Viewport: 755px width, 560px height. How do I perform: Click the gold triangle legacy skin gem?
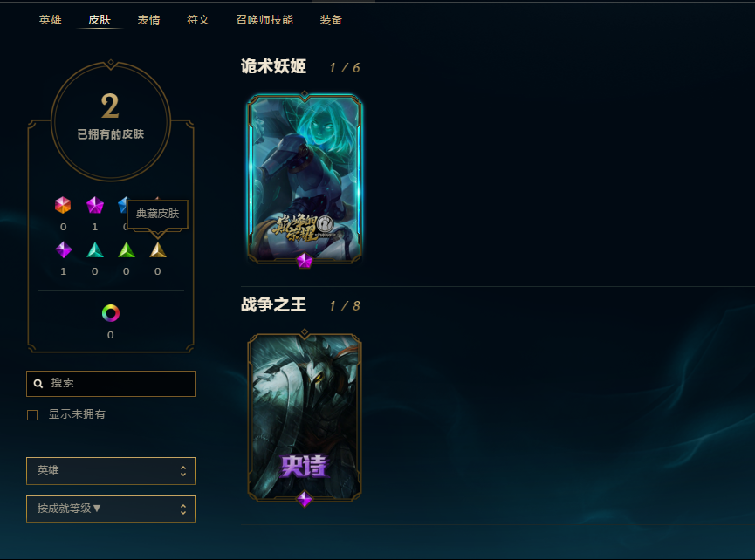coord(158,250)
